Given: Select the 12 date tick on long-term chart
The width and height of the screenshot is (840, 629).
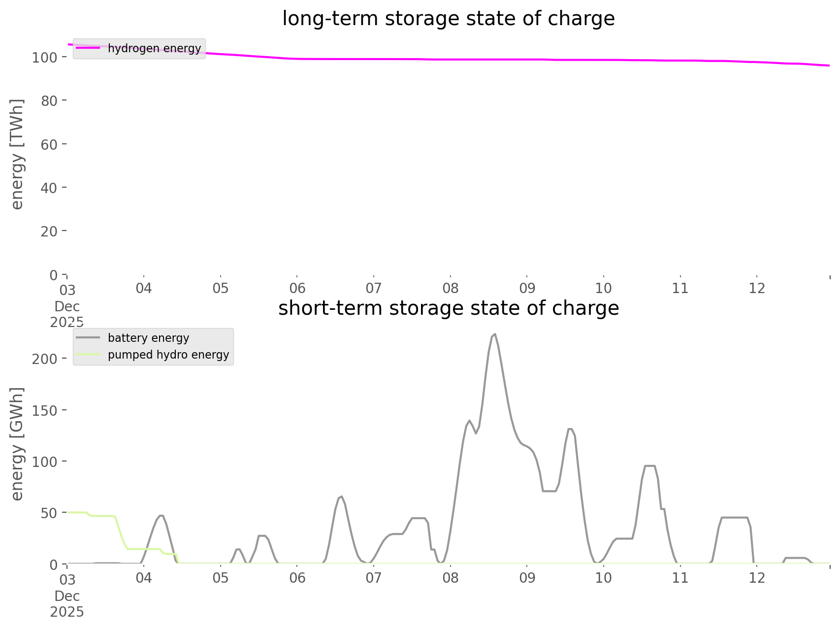Looking at the screenshot, I should point(757,288).
